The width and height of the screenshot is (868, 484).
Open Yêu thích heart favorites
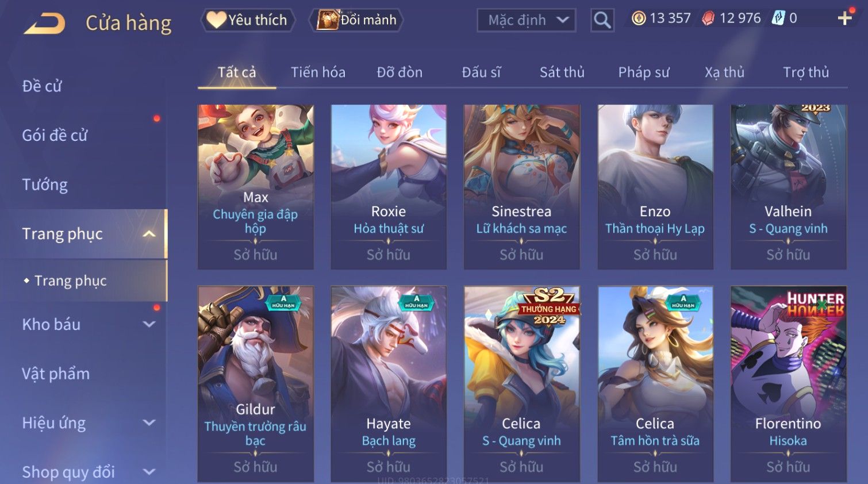pos(247,20)
